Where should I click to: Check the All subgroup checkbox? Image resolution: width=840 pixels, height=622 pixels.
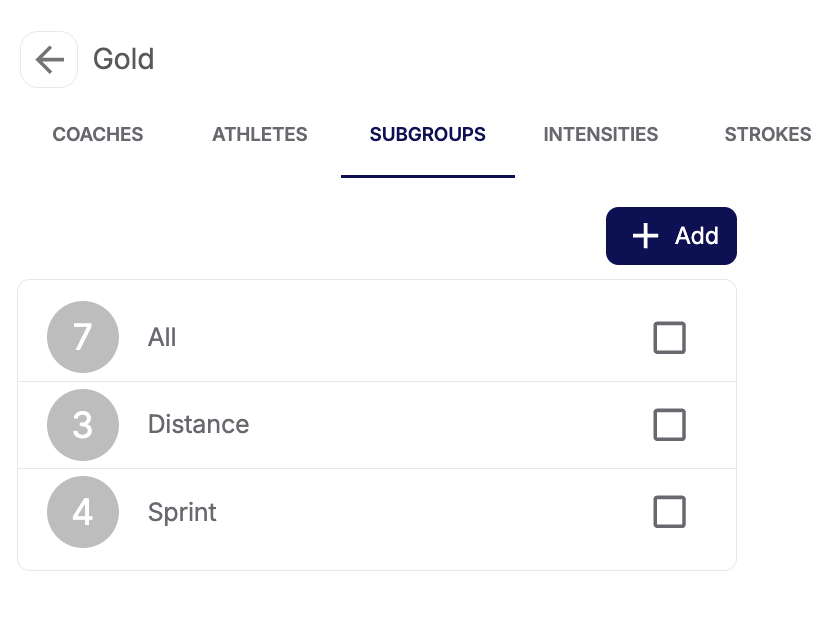(669, 338)
